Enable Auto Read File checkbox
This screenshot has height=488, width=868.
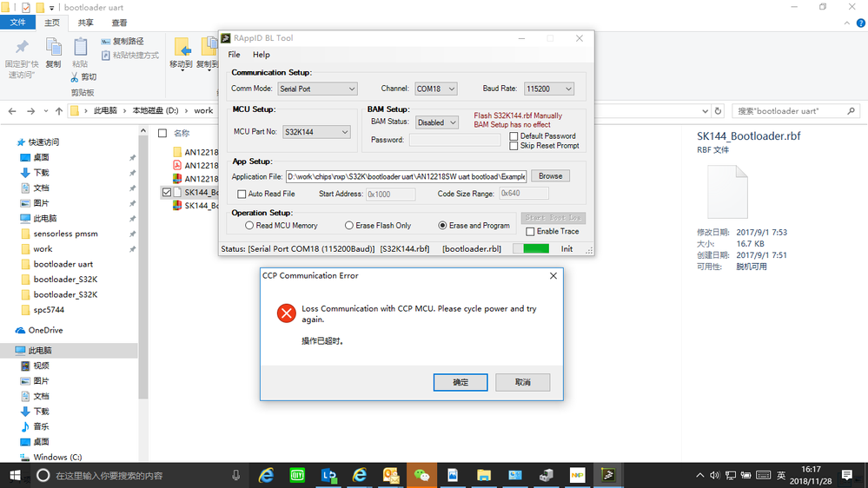click(242, 195)
